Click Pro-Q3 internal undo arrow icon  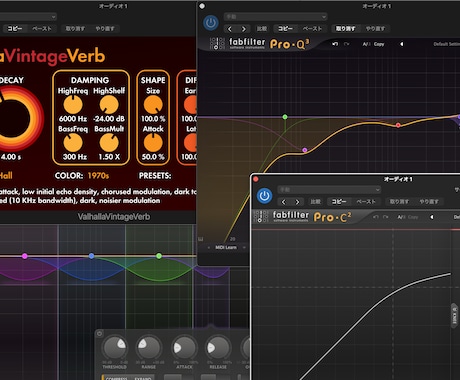click(335, 44)
